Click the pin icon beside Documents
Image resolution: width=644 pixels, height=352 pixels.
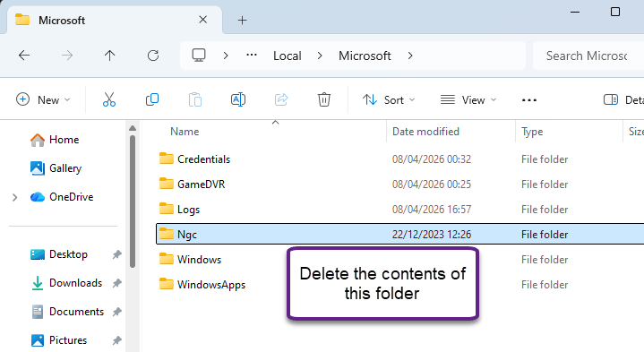click(117, 312)
